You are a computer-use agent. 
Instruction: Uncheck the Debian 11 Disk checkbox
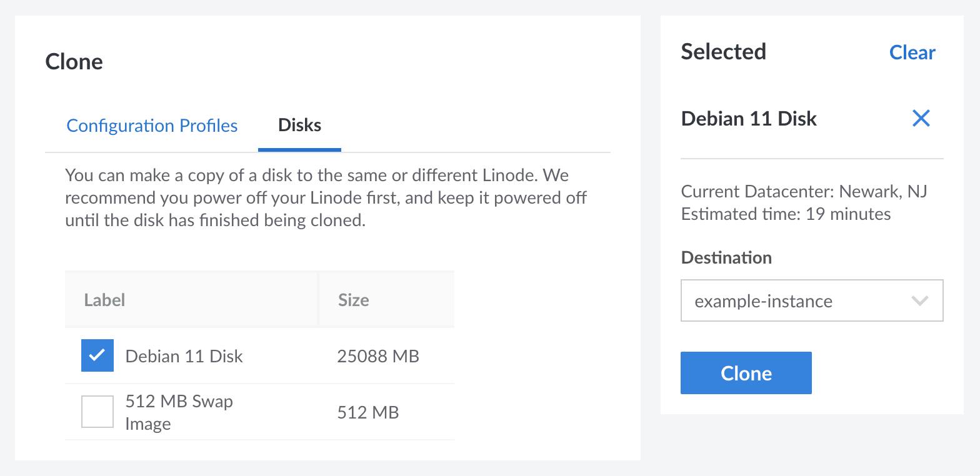(97, 355)
